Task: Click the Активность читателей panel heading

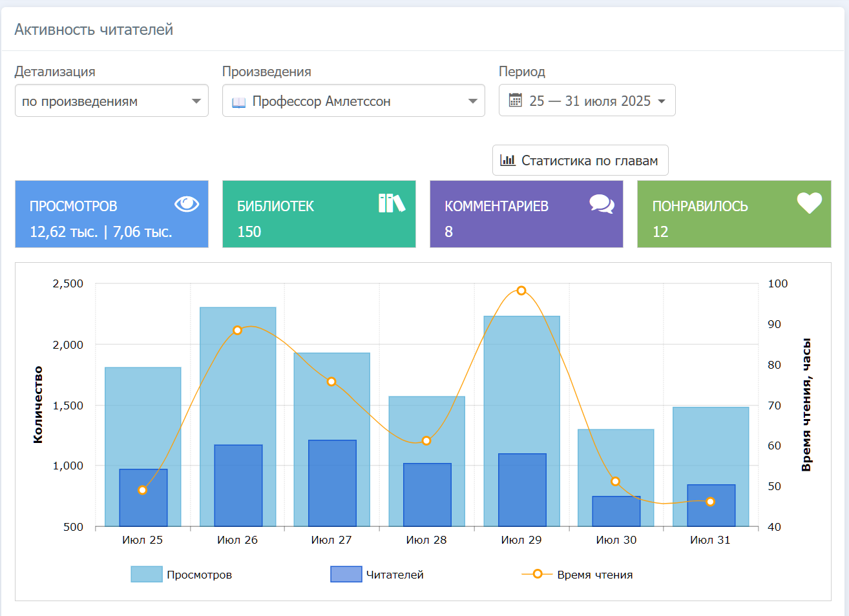Action: 94,30
